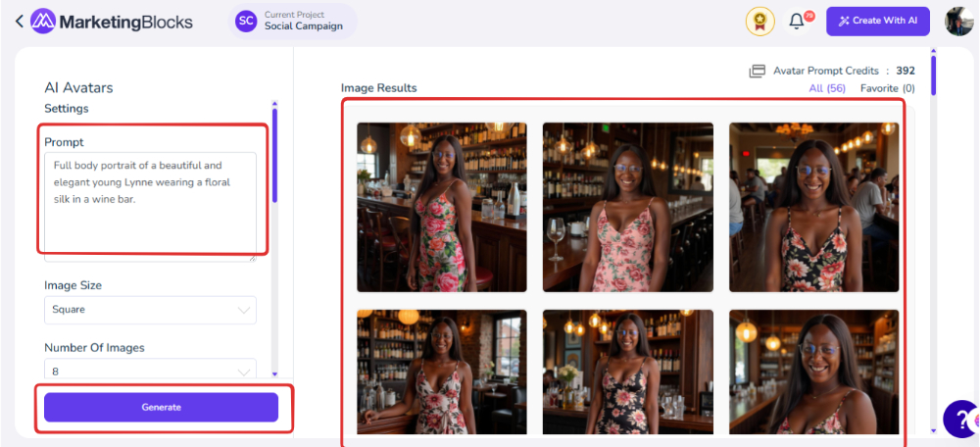Screen dimensions: 980x447
Task: Open the Current Project Social Campaign selector
Action: 292,21
